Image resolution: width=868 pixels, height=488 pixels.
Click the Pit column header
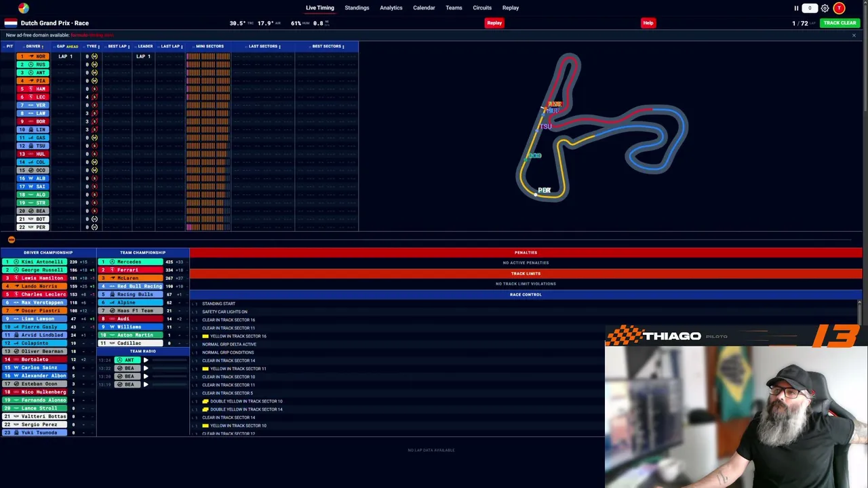[9, 47]
